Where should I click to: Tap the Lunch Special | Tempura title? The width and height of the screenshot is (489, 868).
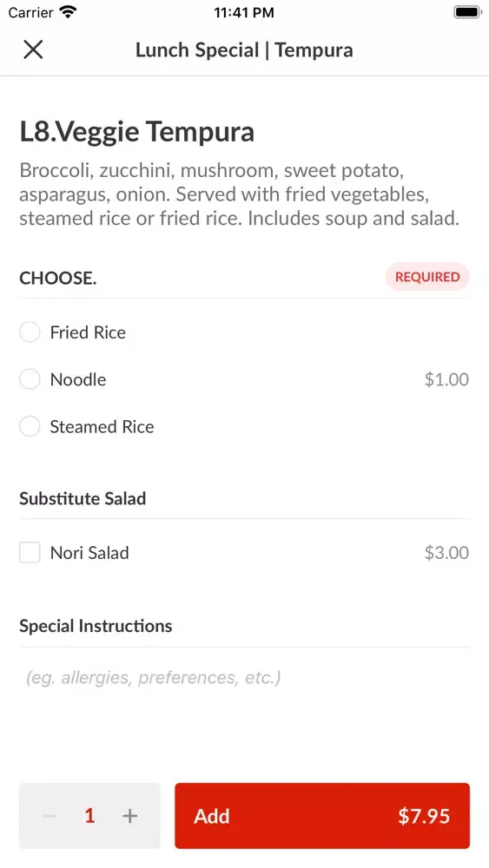244,49
